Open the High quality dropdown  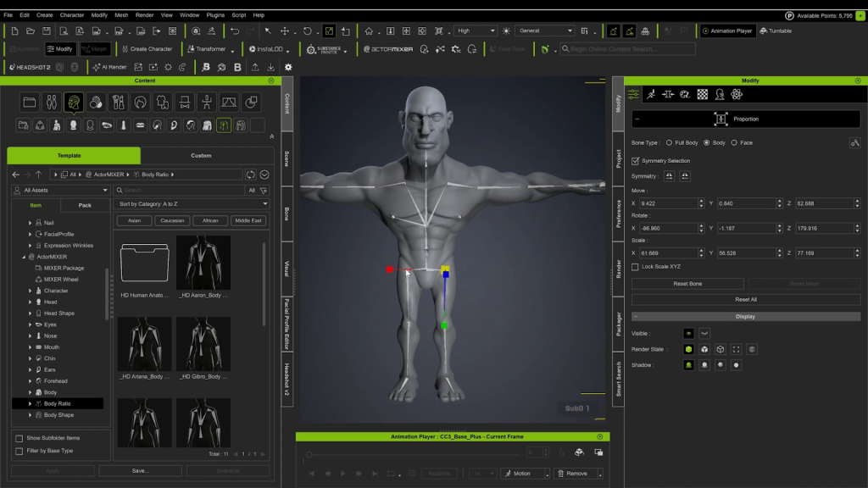click(475, 30)
